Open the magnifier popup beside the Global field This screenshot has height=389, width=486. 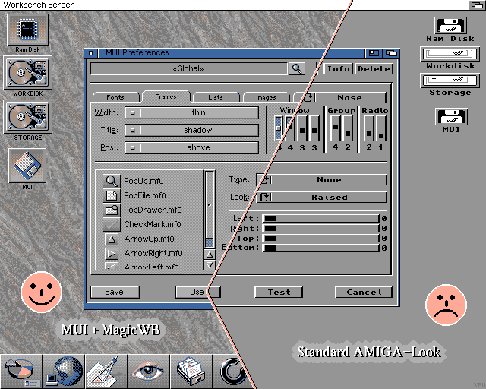296,69
